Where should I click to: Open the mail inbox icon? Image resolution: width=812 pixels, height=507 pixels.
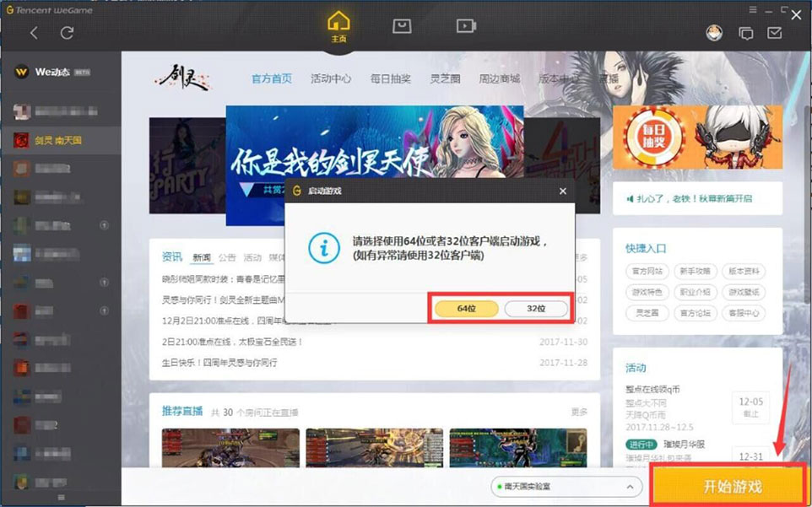775,33
